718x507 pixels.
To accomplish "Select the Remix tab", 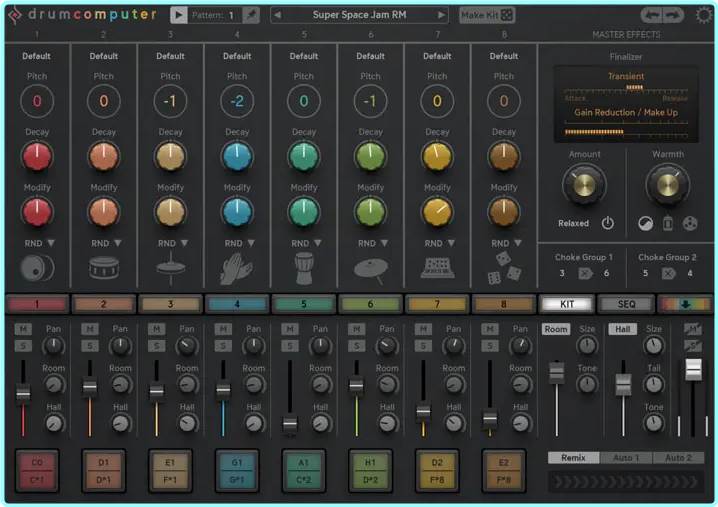I will 573,458.
